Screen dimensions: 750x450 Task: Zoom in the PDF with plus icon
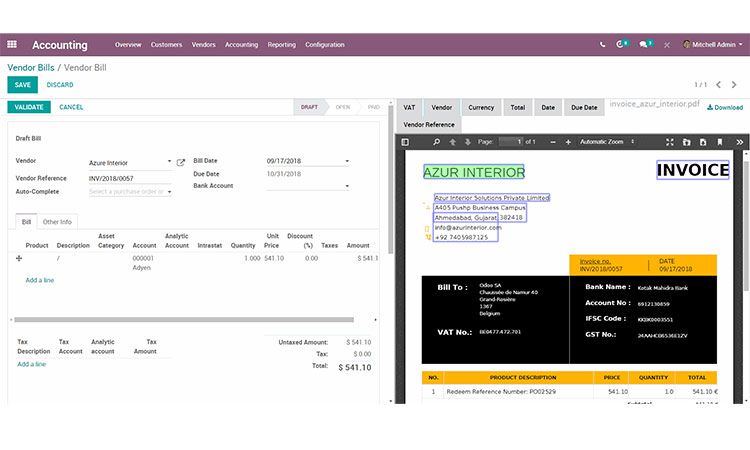(568, 142)
